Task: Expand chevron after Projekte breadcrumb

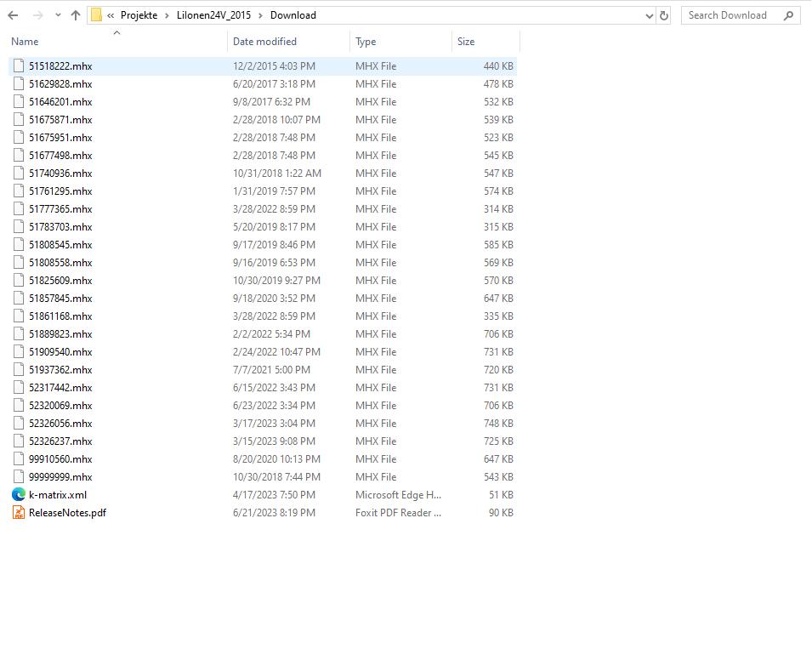Action: tap(167, 15)
